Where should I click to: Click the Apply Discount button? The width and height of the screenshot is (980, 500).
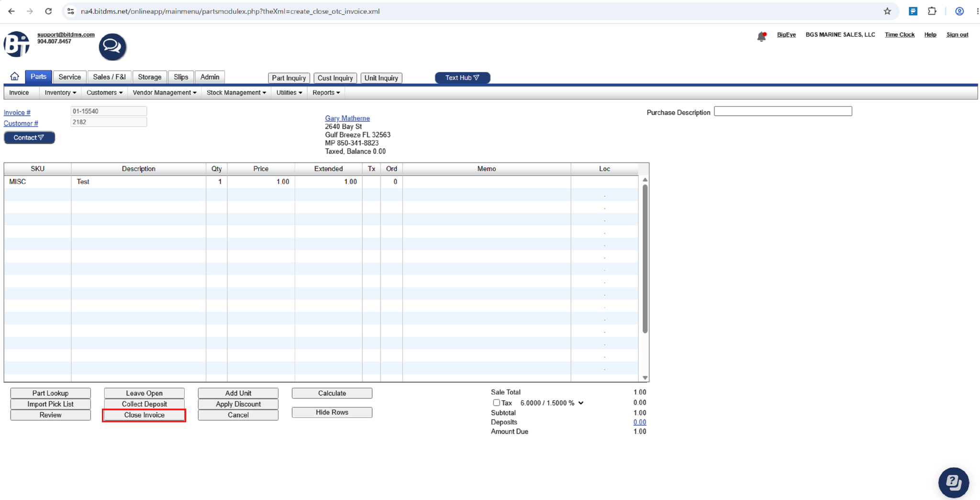pos(238,404)
